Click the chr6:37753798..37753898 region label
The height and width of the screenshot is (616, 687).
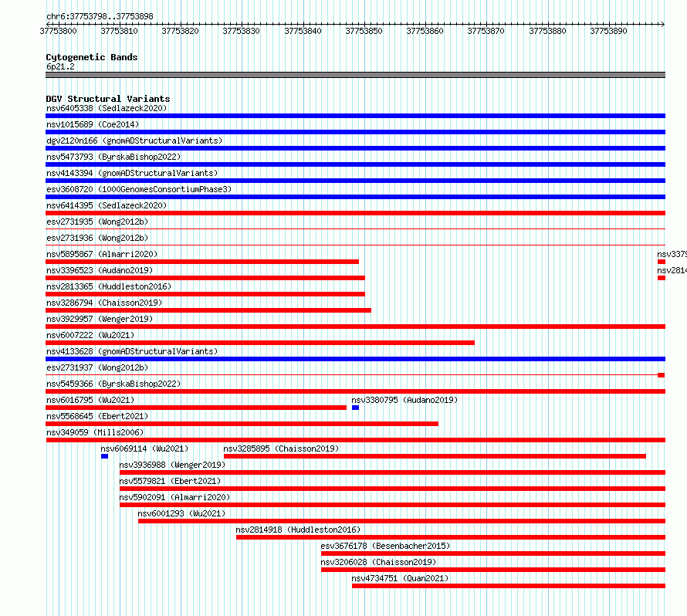tap(100, 17)
